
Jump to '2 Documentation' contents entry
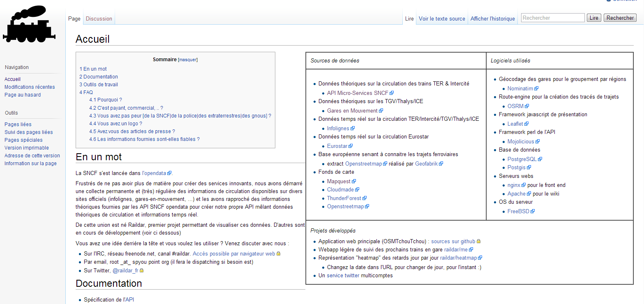pos(99,77)
